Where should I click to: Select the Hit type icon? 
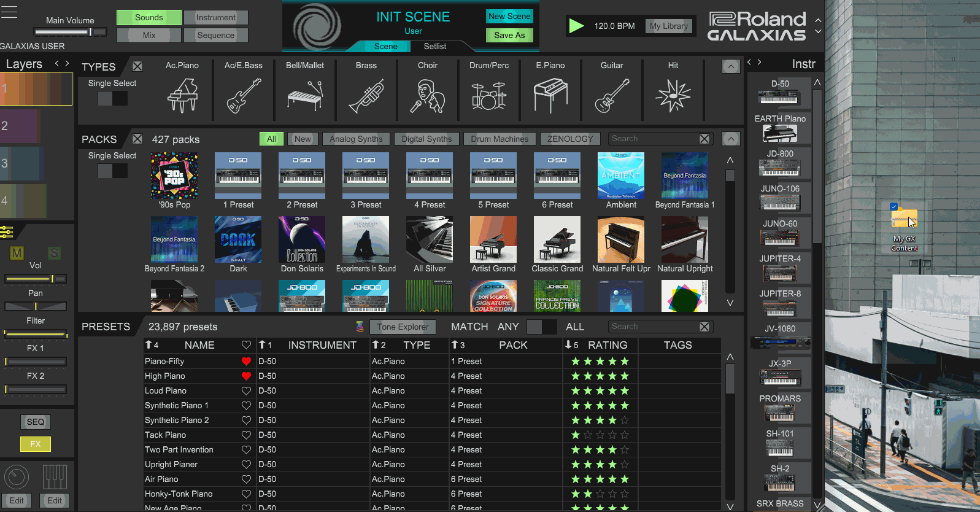point(673,96)
